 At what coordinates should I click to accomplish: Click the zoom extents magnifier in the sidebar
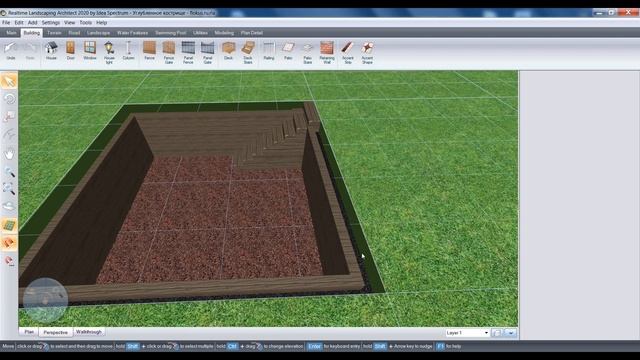coord(9,189)
